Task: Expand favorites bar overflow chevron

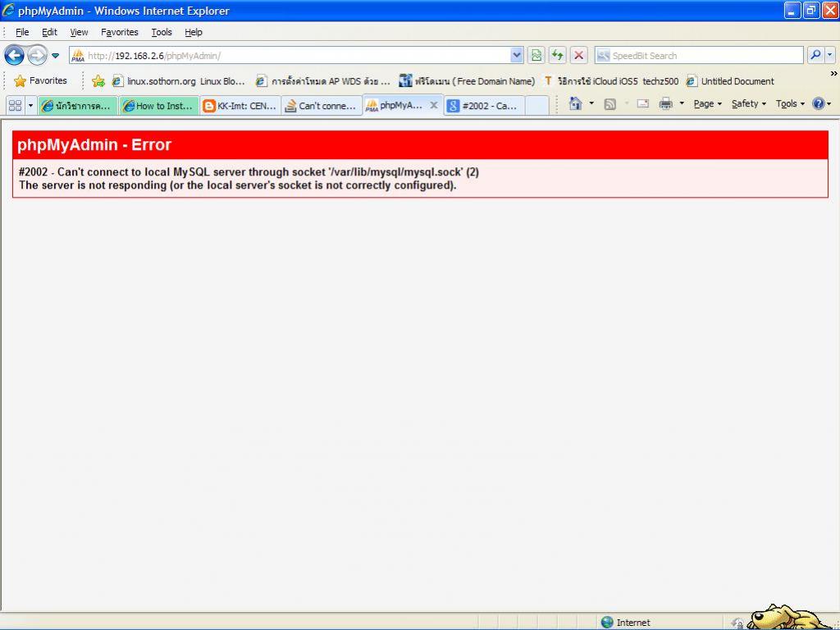Action: pos(833,73)
